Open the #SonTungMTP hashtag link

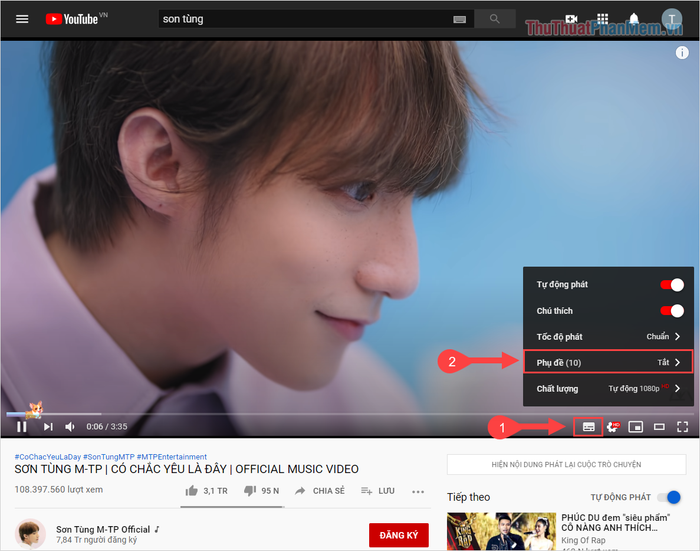click(109, 457)
